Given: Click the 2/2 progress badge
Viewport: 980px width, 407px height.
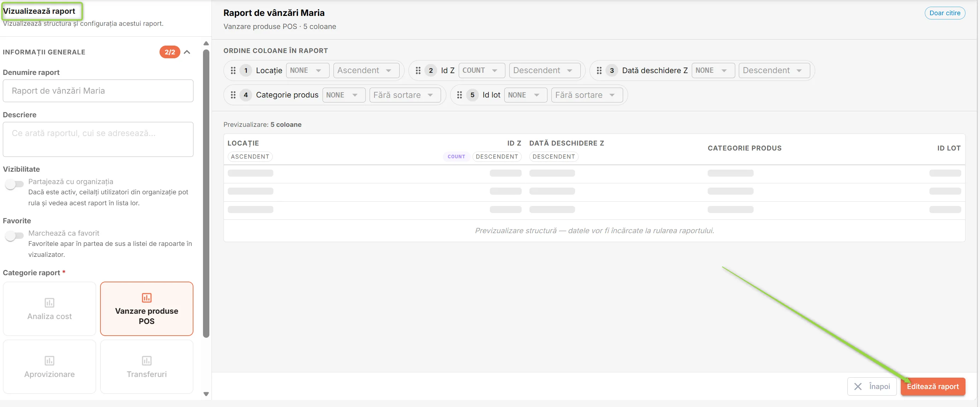Looking at the screenshot, I should click(x=170, y=52).
